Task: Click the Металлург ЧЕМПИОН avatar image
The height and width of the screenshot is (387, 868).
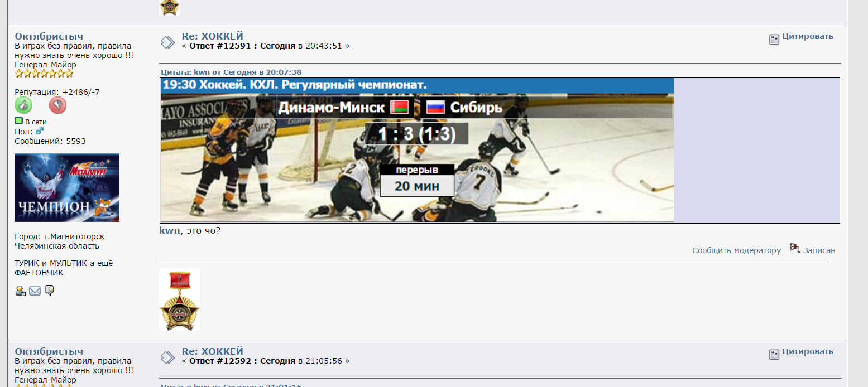Action: pos(67,188)
